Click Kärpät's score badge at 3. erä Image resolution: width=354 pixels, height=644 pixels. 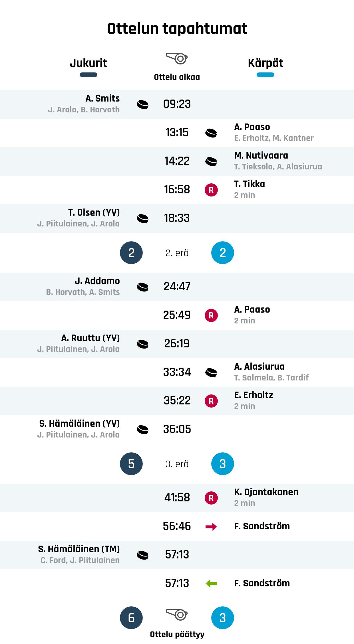[x=222, y=464]
